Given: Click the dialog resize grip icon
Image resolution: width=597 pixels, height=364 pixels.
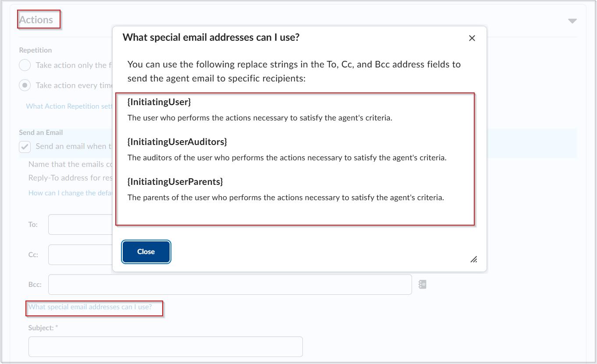Looking at the screenshot, I should point(474,260).
